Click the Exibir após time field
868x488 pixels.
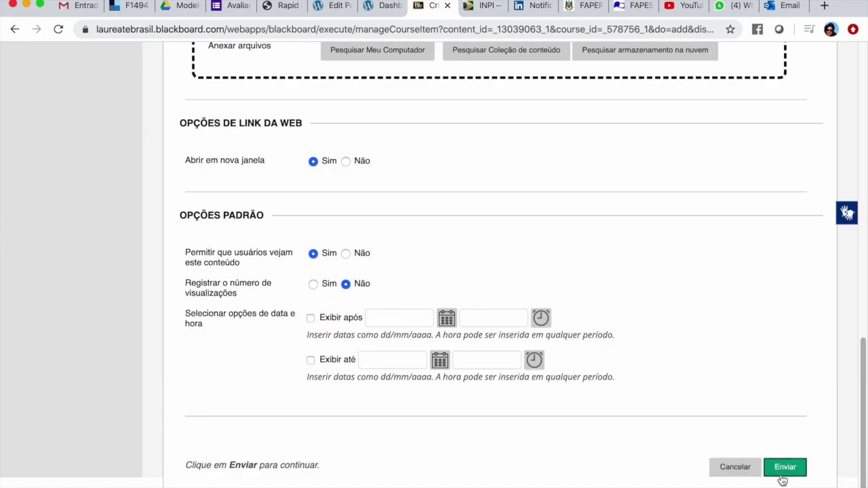[494, 318]
